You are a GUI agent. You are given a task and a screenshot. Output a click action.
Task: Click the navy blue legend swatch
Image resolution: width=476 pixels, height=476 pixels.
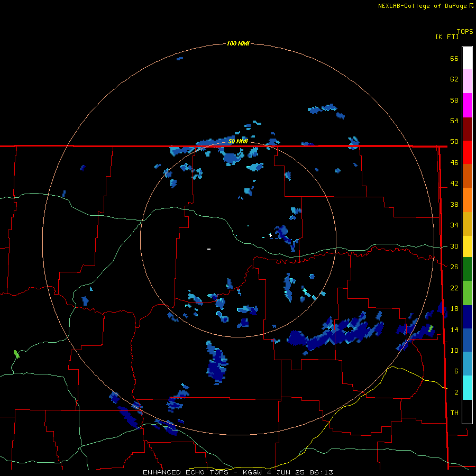pyautogui.click(x=467, y=317)
